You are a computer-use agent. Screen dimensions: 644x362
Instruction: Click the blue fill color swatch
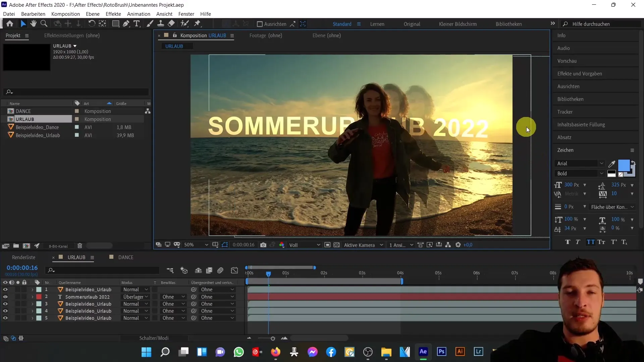[624, 166]
